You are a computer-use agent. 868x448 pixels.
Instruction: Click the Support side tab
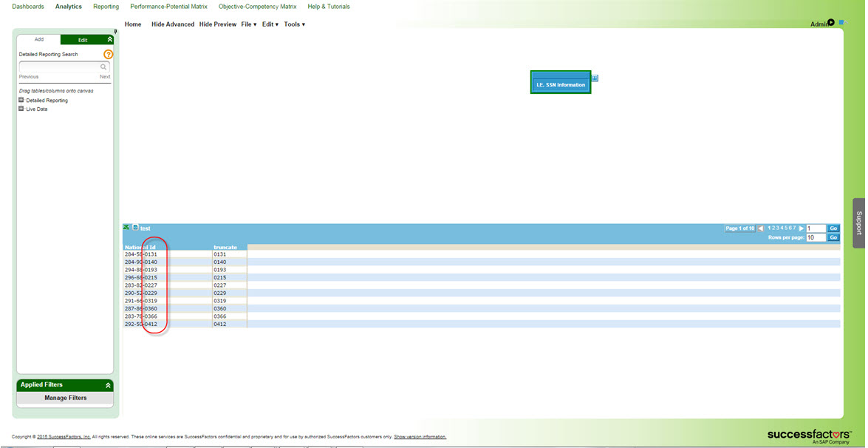click(859, 223)
